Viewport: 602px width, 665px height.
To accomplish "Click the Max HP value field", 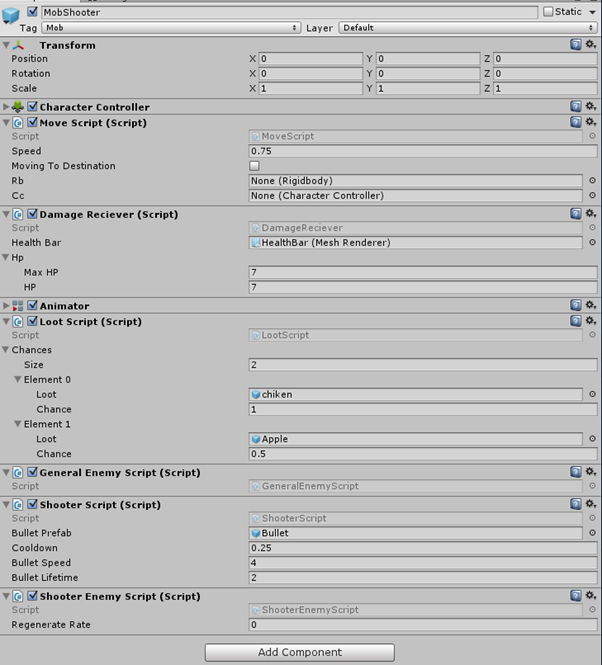I will [x=423, y=272].
